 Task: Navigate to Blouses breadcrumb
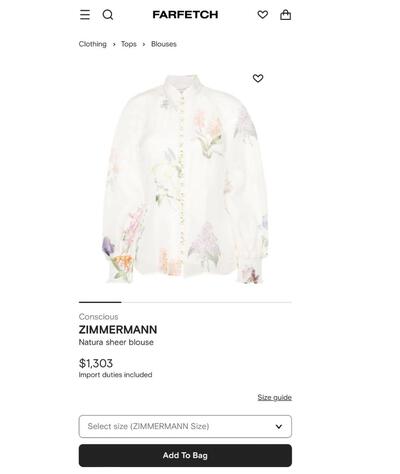point(164,44)
